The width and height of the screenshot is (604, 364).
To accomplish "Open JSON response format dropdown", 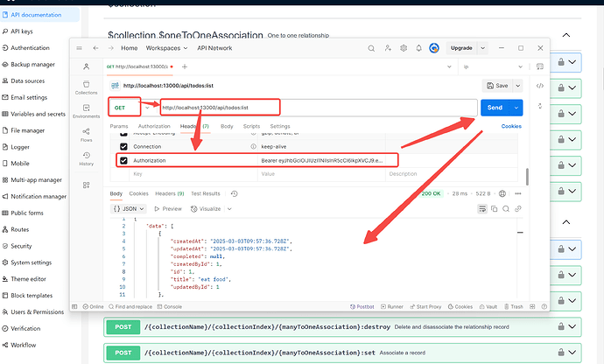I will (x=129, y=209).
